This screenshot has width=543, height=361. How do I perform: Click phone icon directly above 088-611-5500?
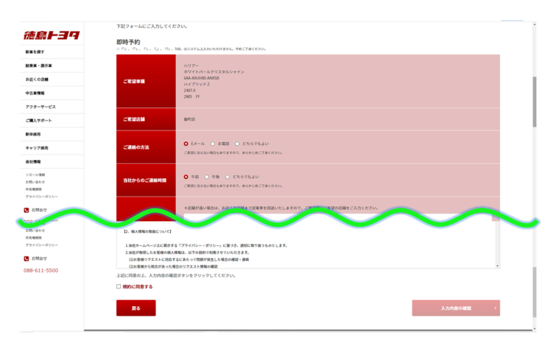(26, 258)
